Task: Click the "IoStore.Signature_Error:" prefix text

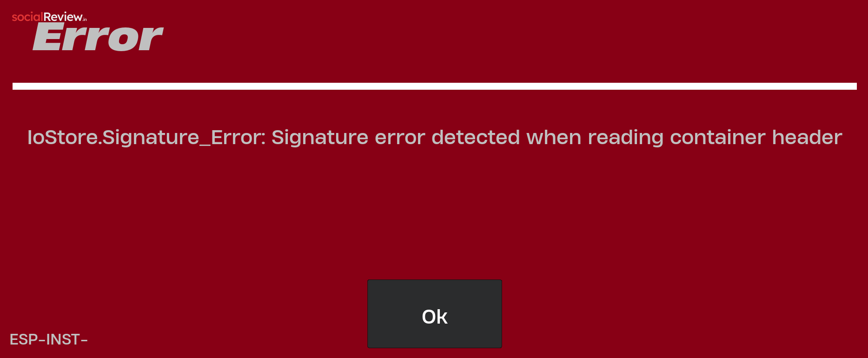Action: (146, 138)
